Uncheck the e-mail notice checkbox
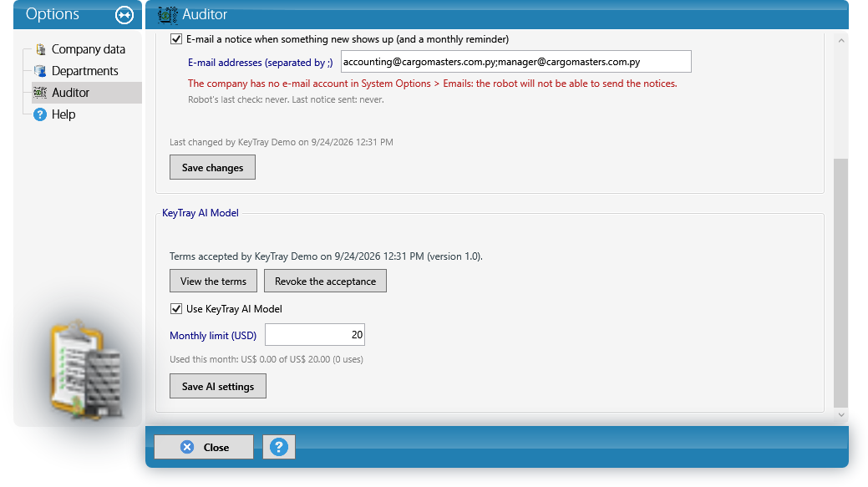Viewport: 868px width, 487px height. (x=176, y=39)
